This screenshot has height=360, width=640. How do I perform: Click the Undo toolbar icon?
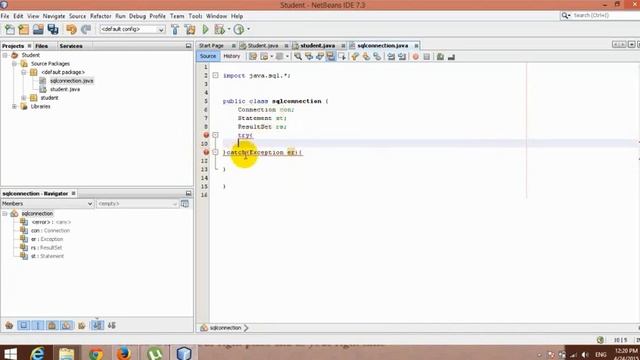pyautogui.click(x=71, y=29)
